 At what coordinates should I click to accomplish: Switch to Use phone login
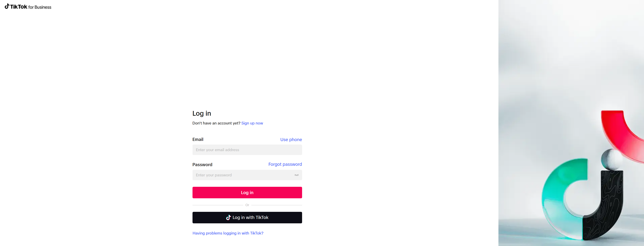tap(291, 140)
